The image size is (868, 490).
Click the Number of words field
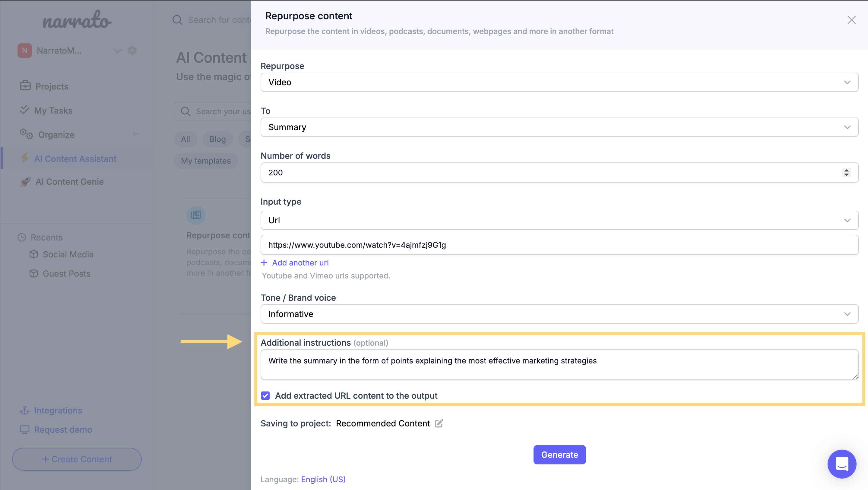559,172
